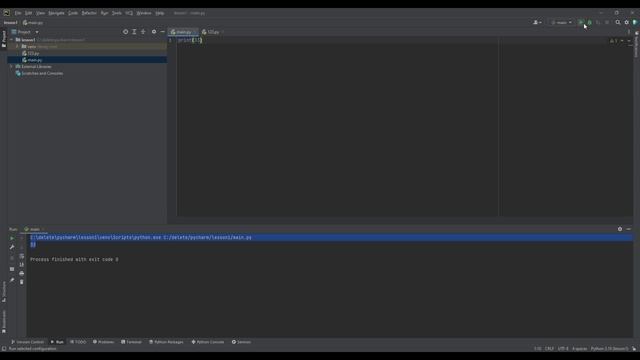Select the main tab in Run panel
This screenshot has width=640, height=360.
34,229
